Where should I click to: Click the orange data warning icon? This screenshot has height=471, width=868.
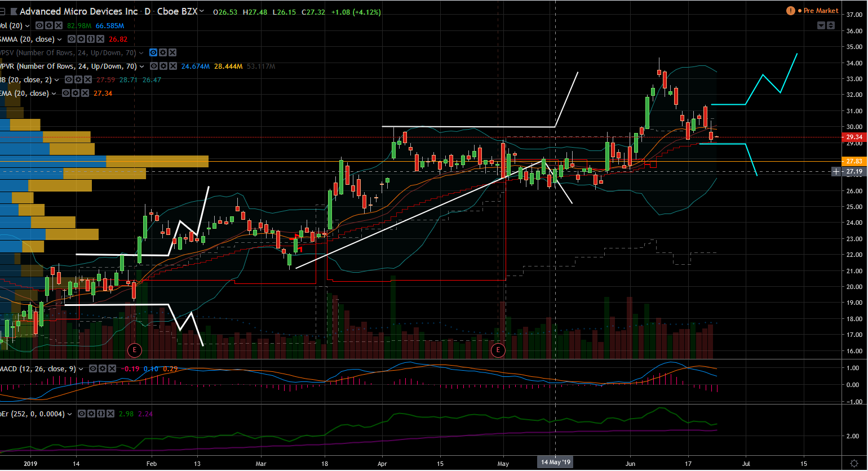click(791, 11)
